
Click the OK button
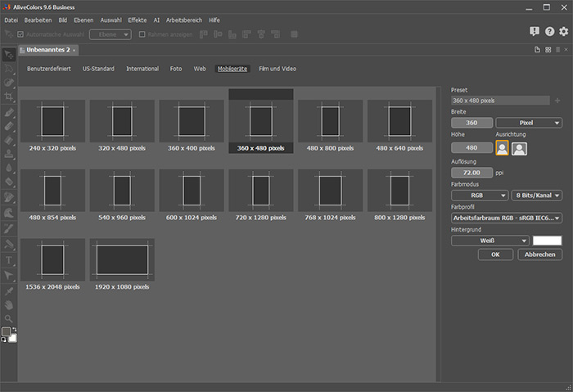[495, 255]
